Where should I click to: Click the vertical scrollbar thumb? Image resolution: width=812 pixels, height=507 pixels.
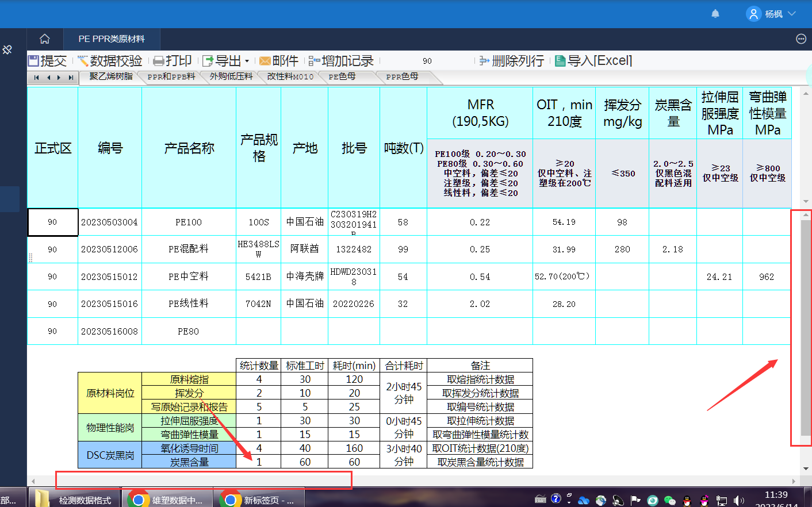point(806,327)
